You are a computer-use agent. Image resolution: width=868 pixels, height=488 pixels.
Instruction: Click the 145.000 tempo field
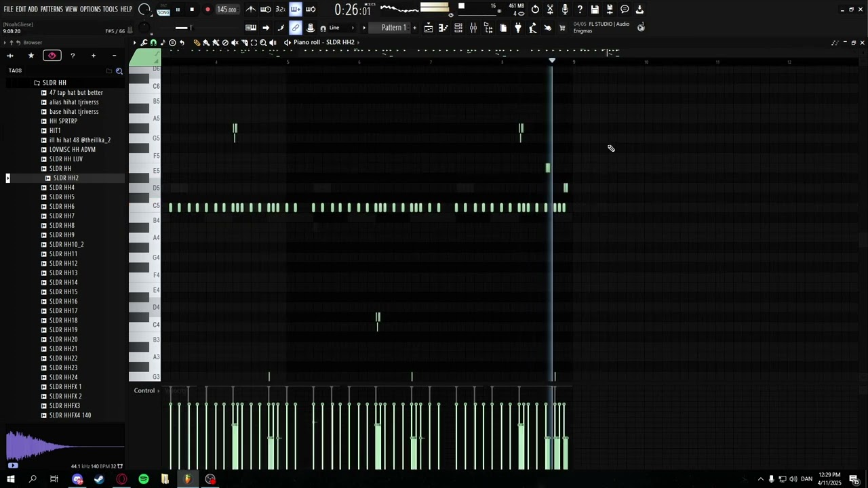(226, 9)
